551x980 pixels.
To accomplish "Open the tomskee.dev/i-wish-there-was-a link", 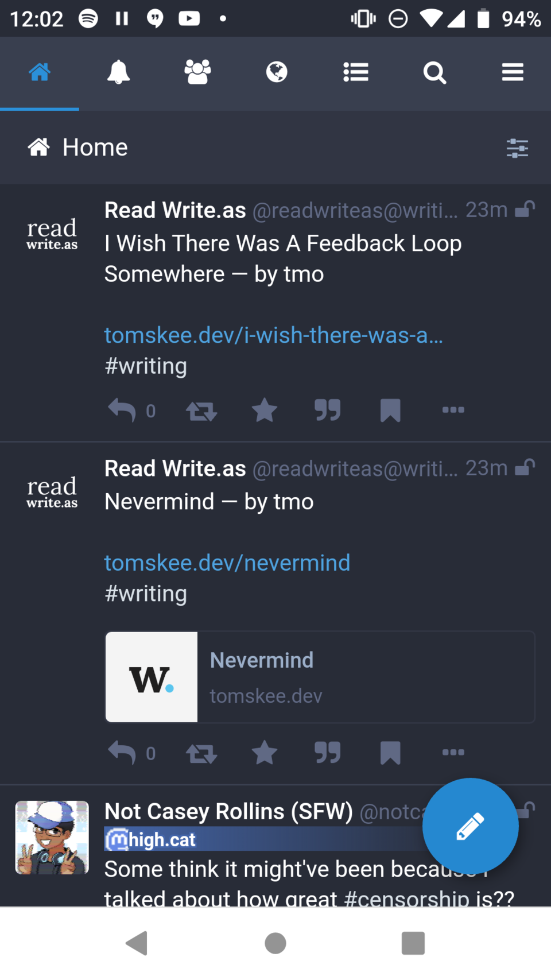I will pos(273,335).
